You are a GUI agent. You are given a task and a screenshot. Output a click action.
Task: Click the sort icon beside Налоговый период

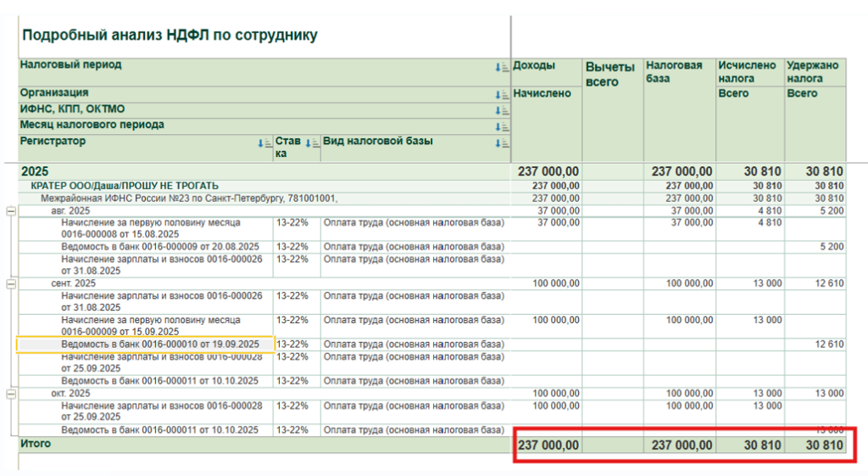(501, 66)
